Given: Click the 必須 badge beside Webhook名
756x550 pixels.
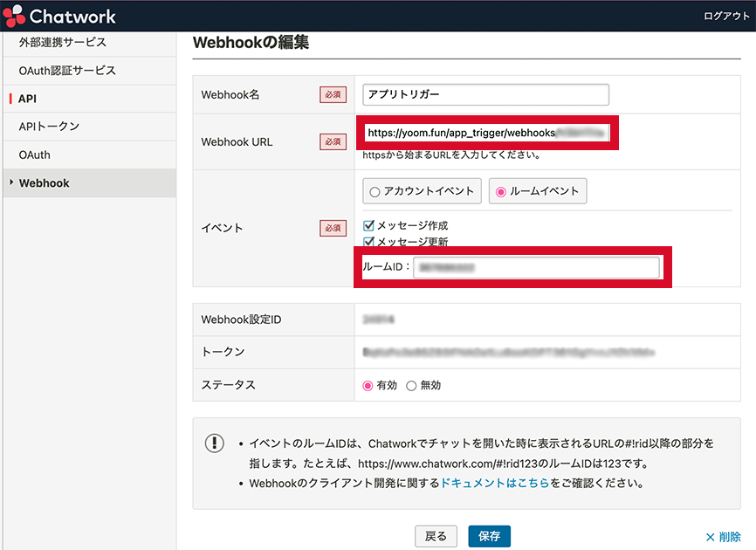Looking at the screenshot, I should coord(333,94).
